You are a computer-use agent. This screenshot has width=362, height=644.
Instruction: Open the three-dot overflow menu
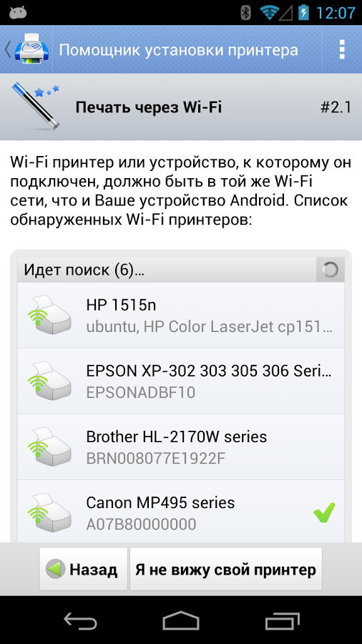(x=341, y=49)
